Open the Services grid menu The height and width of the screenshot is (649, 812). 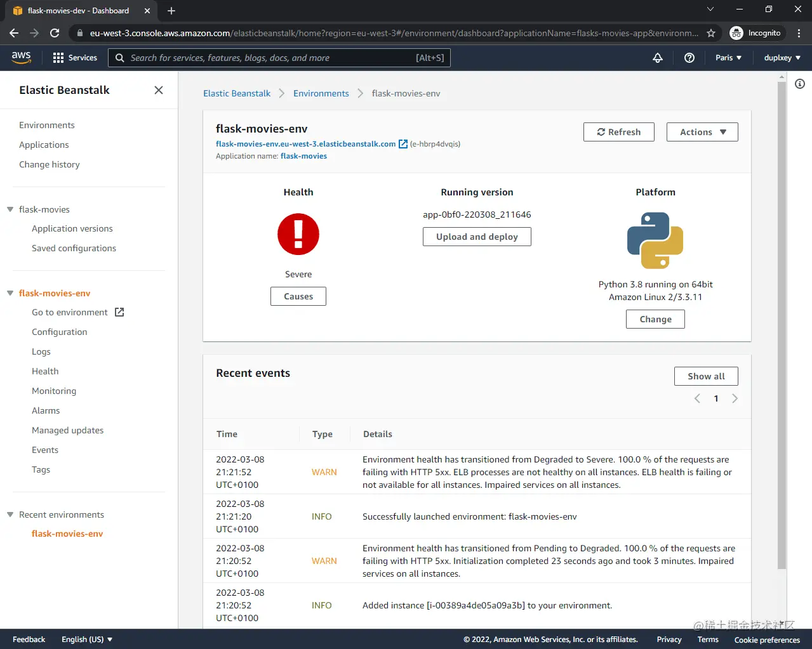click(75, 58)
